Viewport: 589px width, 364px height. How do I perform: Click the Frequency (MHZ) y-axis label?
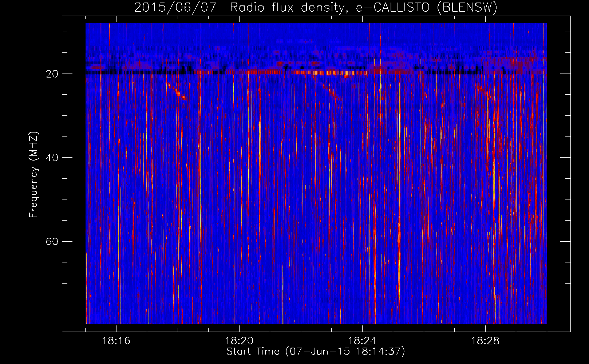point(33,175)
